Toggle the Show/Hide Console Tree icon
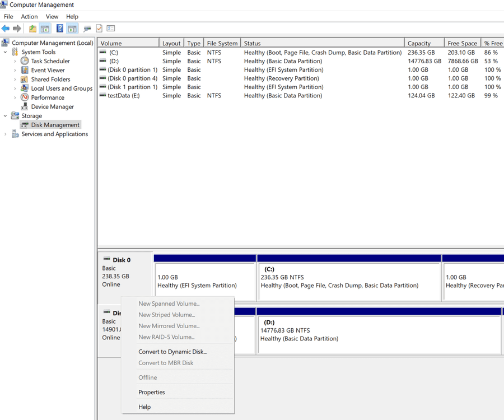 point(45,29)
